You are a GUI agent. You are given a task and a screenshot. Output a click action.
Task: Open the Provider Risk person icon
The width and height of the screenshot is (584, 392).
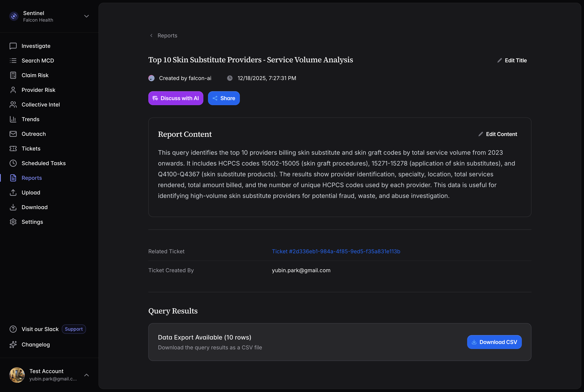pyautogui.click(x=13, y=90)
